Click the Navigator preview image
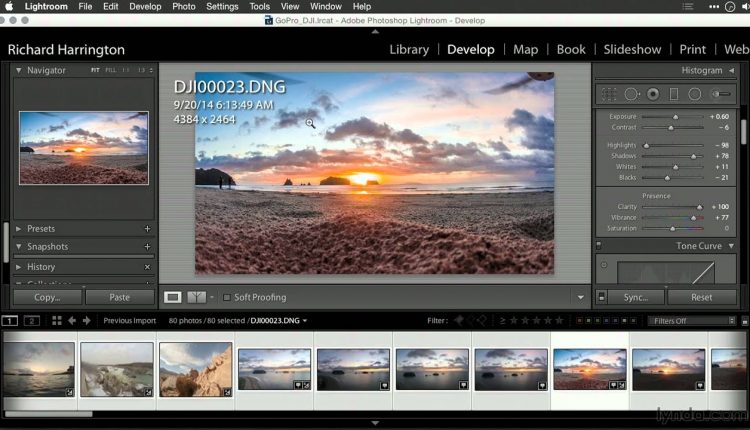Screen dimensions: 750x430 tap(84, 148)
